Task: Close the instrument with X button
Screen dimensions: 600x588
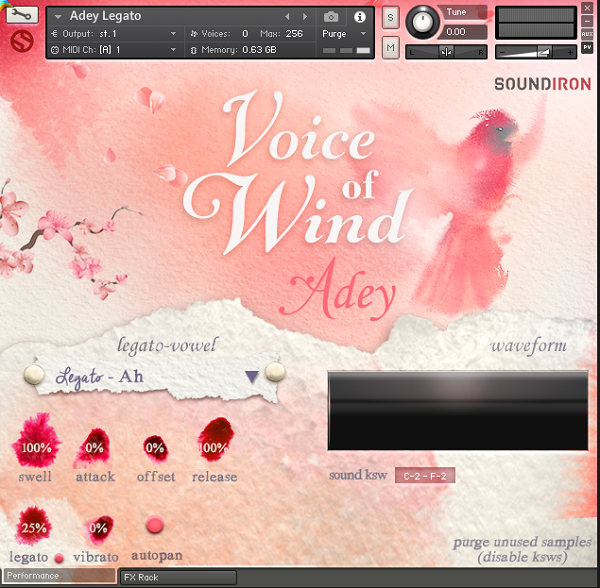Action: pyautogui.click(x=587, y=7)
